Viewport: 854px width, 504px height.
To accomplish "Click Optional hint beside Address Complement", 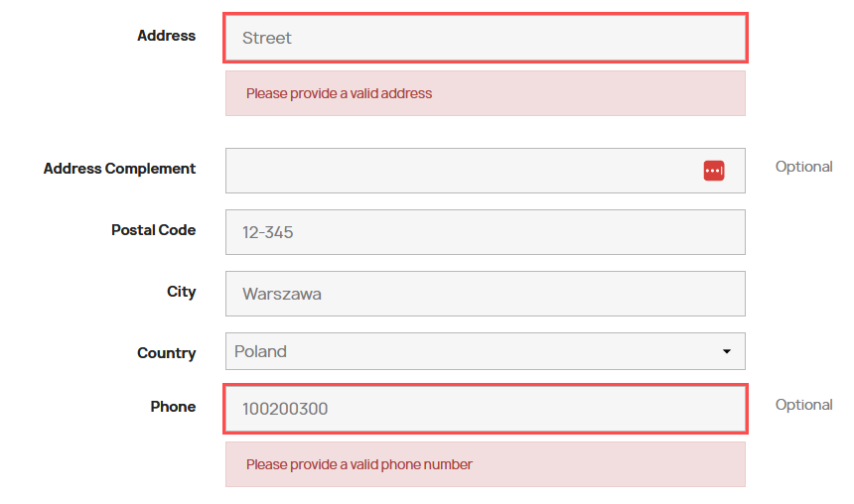I will (803, 167).
